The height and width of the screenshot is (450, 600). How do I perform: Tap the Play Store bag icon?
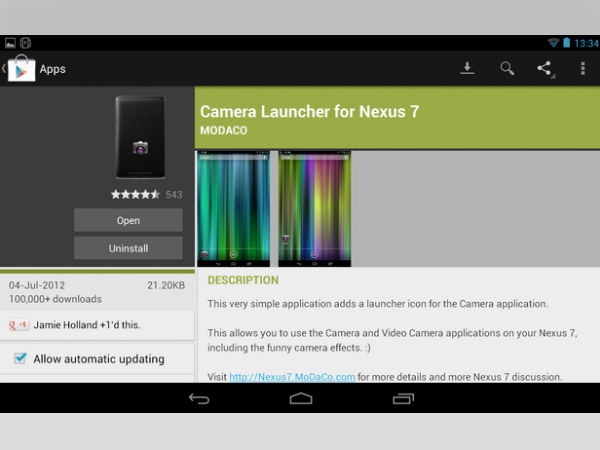point(21,68)
